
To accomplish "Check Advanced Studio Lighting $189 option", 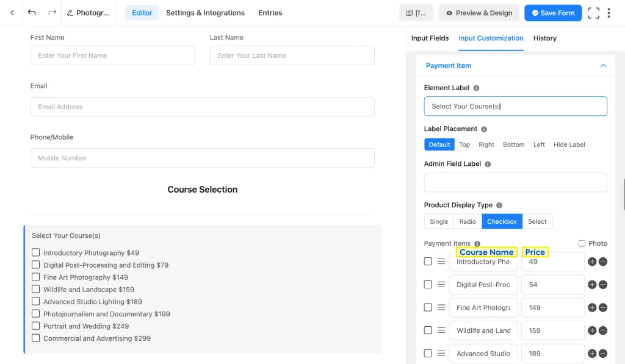I will (35, 301).
